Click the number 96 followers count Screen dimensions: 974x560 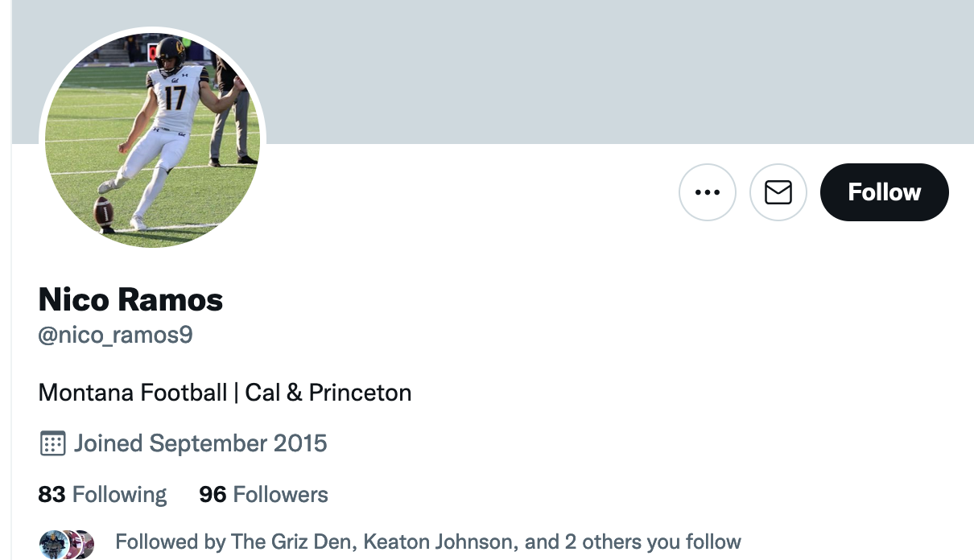pos(213,494)
